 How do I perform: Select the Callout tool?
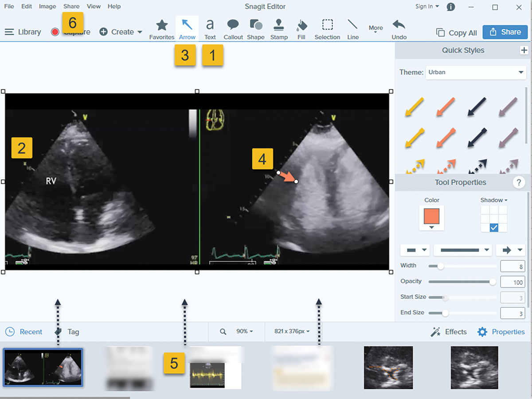click(x=233, y=29)
